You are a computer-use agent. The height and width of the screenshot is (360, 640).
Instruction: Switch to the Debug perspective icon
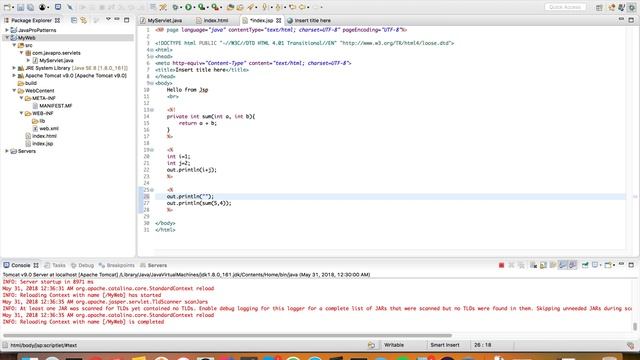(632, 7)
